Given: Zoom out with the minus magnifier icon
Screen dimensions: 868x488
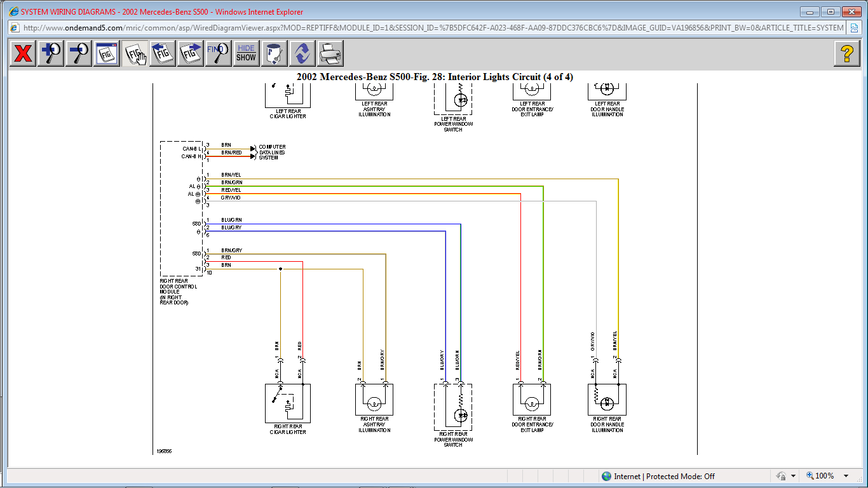Looking at the screenshot, I should pyautogui.click(x=79, y=53).
